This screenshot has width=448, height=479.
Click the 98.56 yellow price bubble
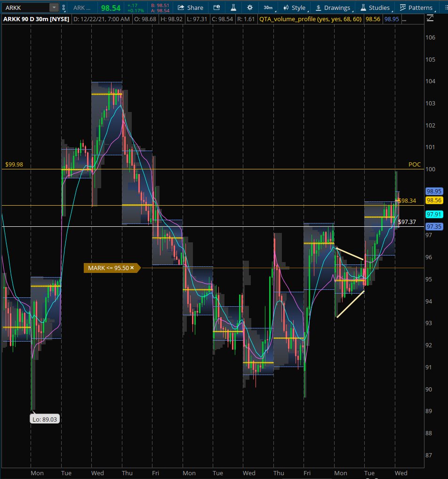pos(434,200)
